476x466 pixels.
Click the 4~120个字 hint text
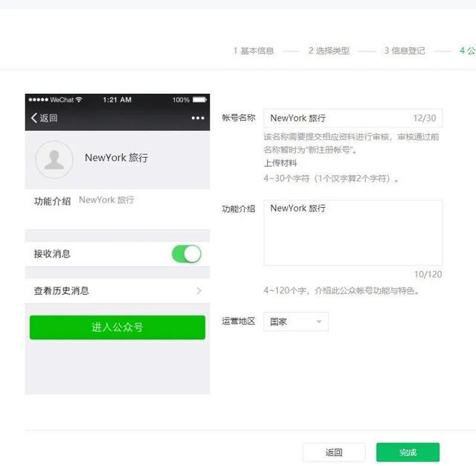(341, 291)
